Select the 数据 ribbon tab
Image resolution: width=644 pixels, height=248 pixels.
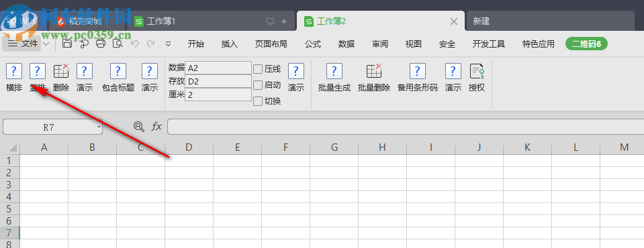tap(347, 44)
